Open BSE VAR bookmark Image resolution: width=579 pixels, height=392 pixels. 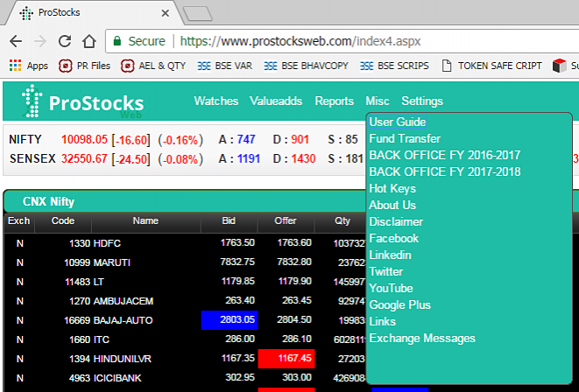tap(225, 66)
